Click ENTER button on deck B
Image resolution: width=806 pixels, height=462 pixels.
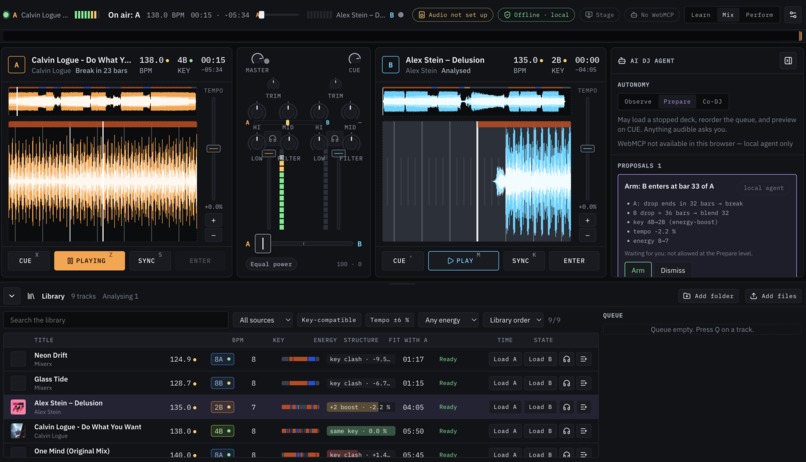coord(574,261)
